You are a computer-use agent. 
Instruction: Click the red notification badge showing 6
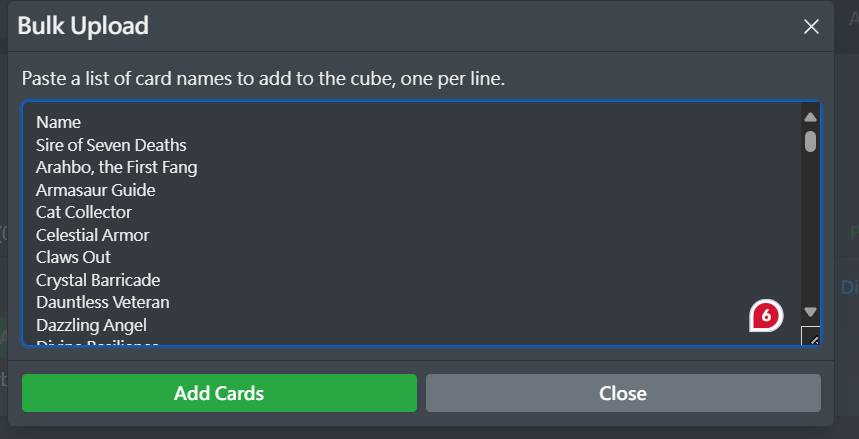(766, 315)
